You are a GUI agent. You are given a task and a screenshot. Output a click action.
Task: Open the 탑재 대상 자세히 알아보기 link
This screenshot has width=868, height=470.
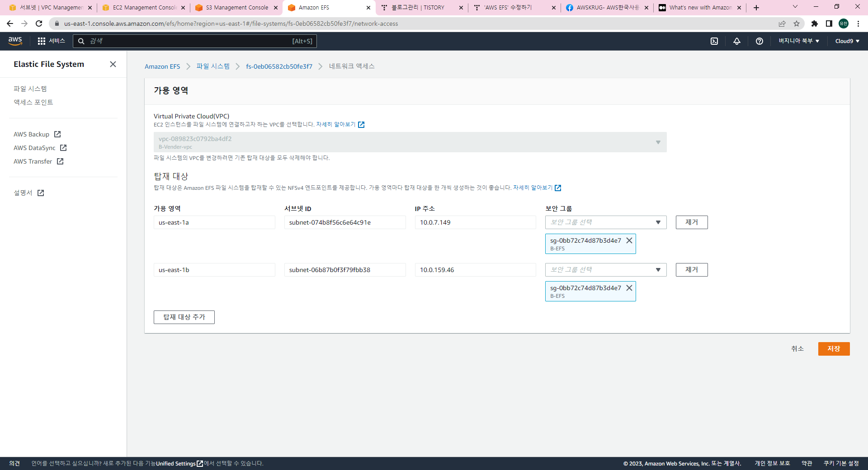(x=537, y=188)
